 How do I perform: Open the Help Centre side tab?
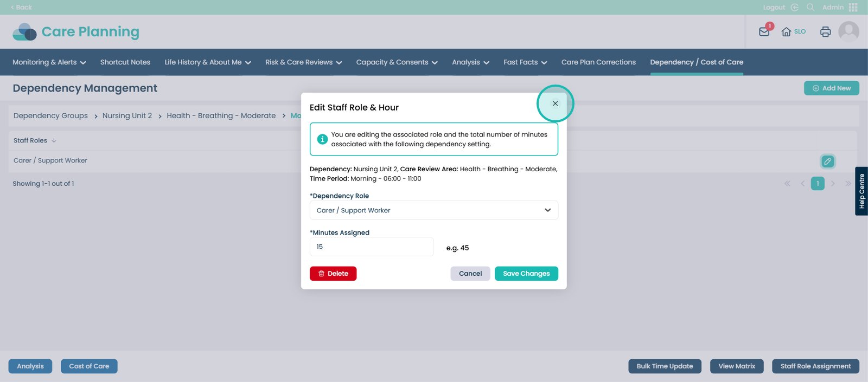(861, 191)
